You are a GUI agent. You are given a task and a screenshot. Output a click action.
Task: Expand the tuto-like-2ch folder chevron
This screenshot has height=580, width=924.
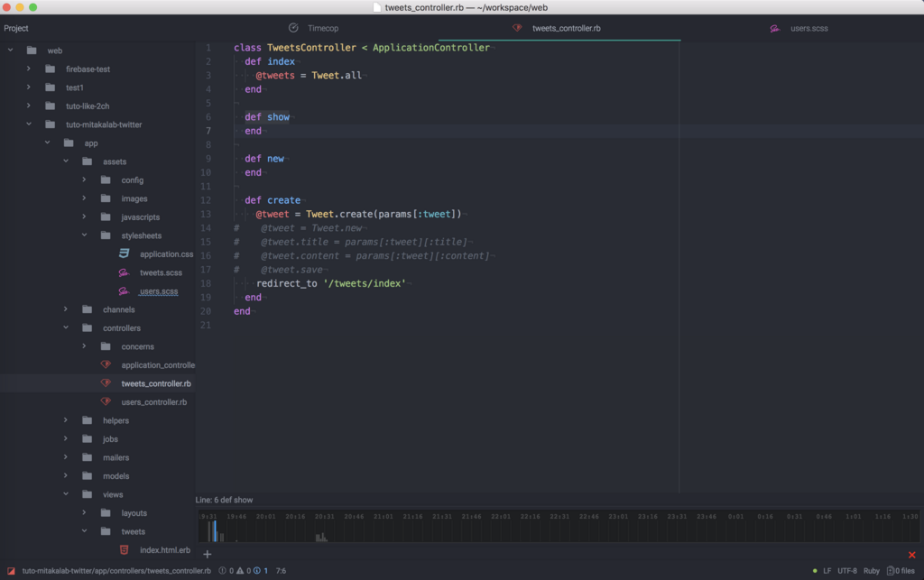pyautogui.click(x=28, y=106)
